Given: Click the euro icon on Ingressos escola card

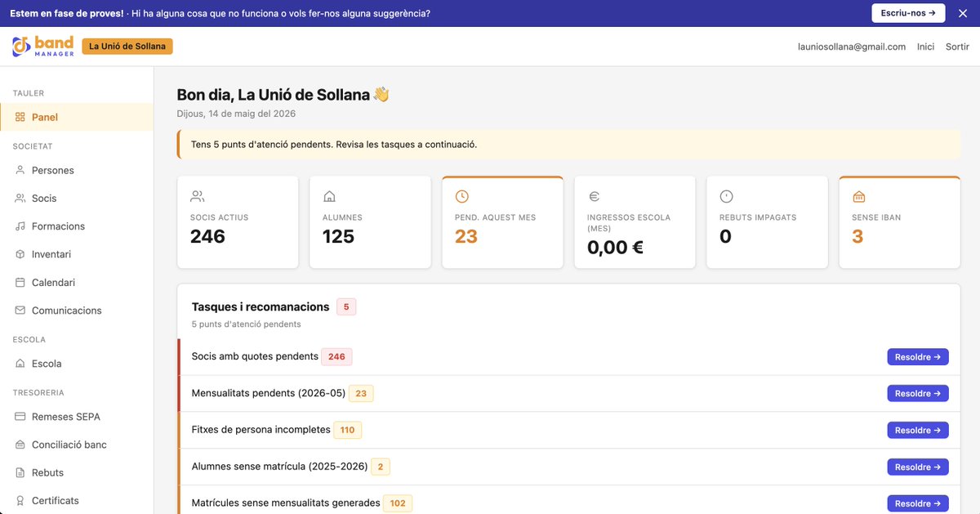Looking at the screenshot, I should [594, 196].
